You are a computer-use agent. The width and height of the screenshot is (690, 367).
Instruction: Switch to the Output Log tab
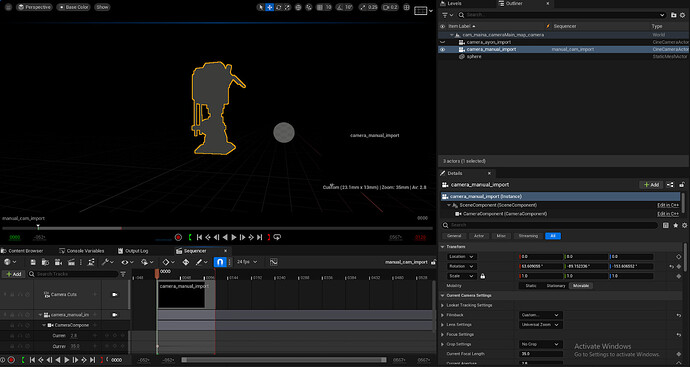pos(133,251)
